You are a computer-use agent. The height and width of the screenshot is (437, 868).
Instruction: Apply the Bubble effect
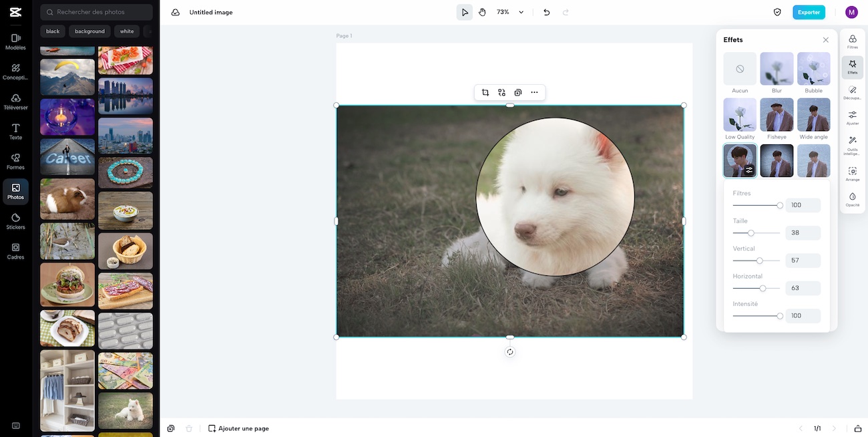click(813, 69)
